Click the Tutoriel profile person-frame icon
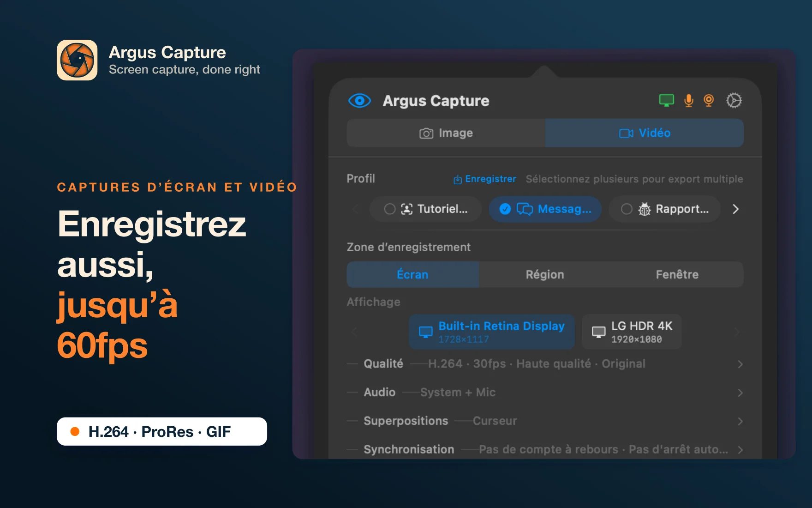The image size is (812, 508). pos(406,209)
